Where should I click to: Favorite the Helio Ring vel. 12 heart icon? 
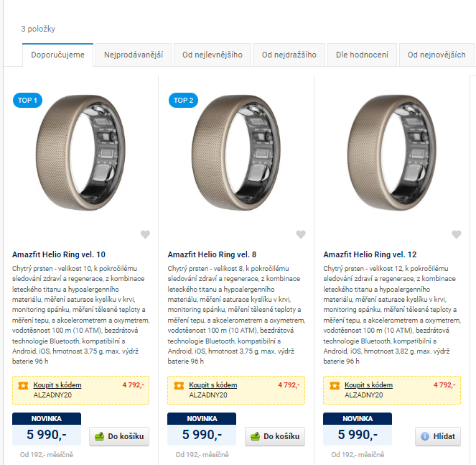pyautogui.click(x=457, y=234)
